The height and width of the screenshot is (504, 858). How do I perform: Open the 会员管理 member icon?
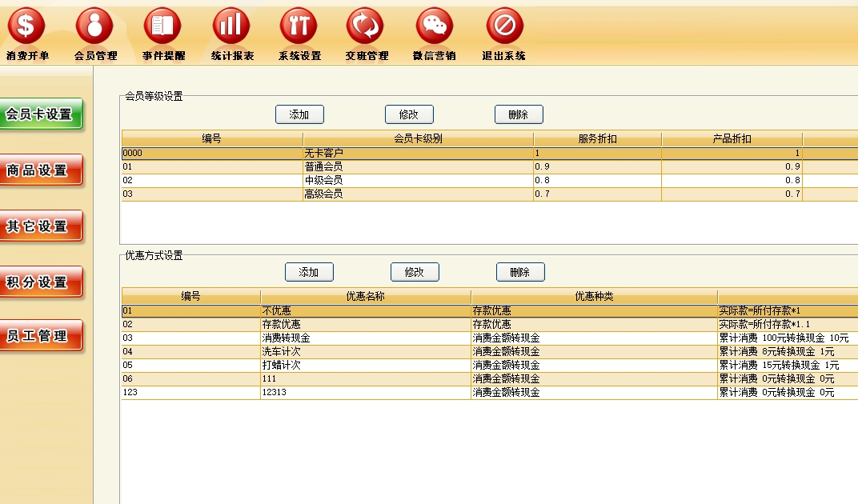pos(94,26)
